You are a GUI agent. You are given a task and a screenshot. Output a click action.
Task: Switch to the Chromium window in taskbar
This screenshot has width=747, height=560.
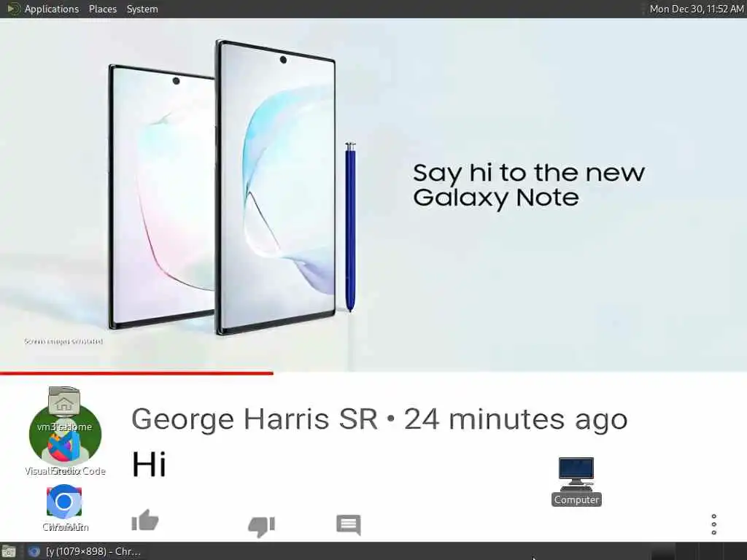pos(85,551)
